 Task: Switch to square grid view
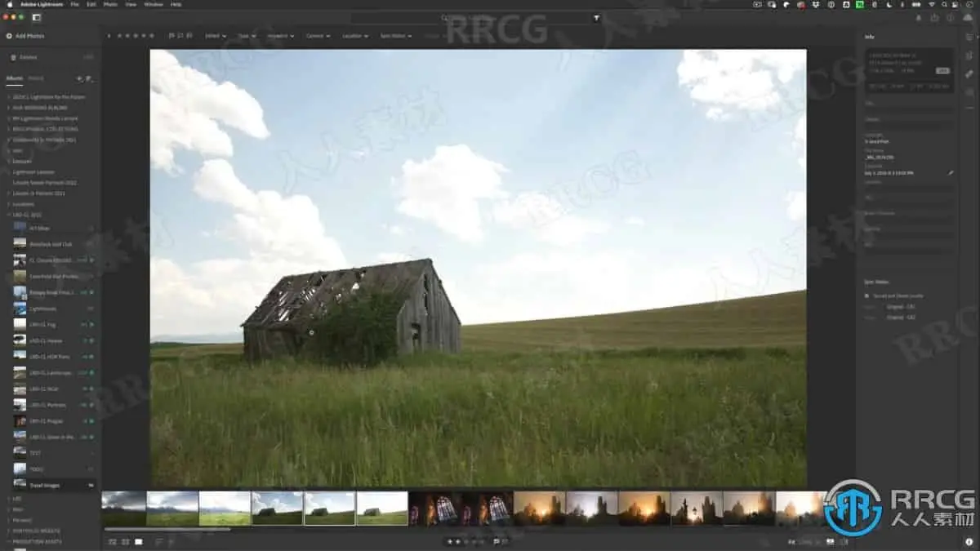(x=125, y=541)
